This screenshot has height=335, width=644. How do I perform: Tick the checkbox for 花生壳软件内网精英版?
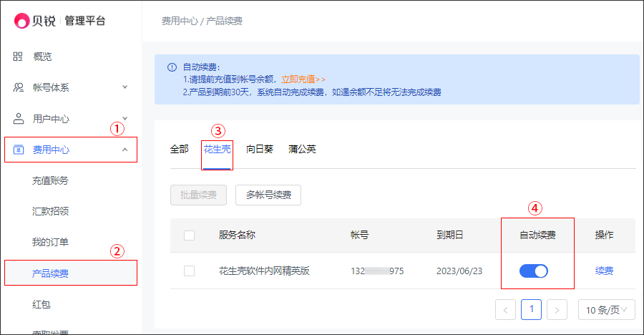pyautogui.click(x=190, y=271)
